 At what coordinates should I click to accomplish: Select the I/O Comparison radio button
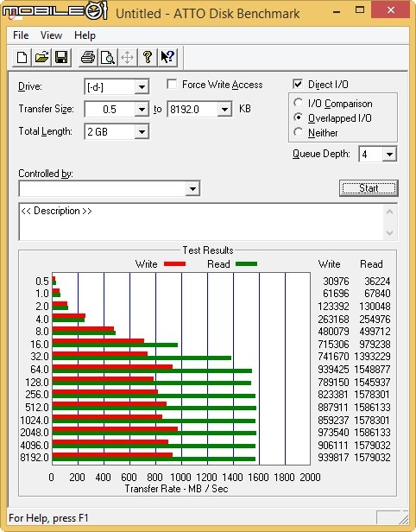pyautogui.click(x=298, y=103)
